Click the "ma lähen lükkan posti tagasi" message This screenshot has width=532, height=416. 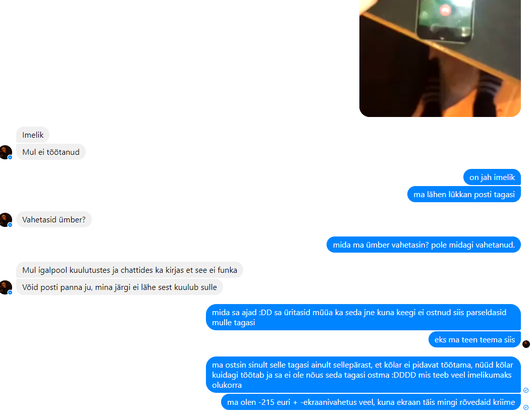click(x=464, y=194)
